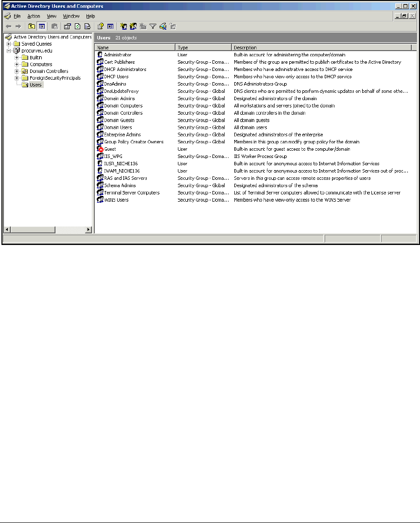This screenshot has height=523, width=420.
Task: Click the tree pane horizontal scrollbar thumb
Action: (x=33, y=229)
